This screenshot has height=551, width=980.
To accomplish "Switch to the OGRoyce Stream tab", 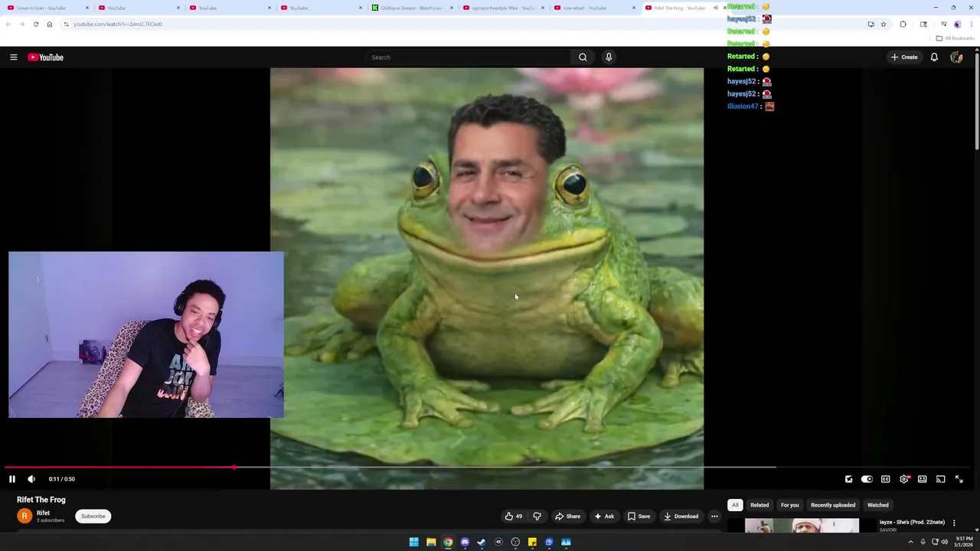I will tap(411, 8).
